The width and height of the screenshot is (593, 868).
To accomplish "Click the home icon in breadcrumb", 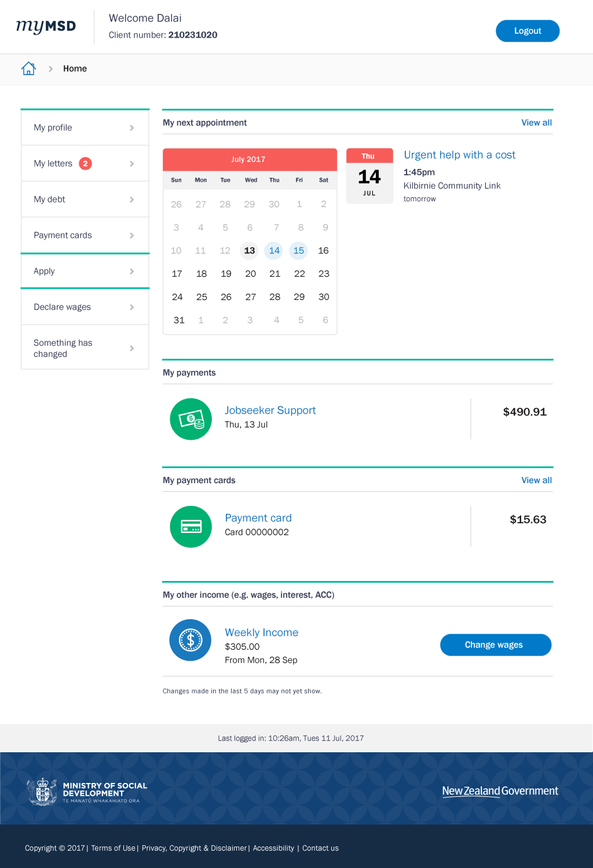I will [28, 68].
